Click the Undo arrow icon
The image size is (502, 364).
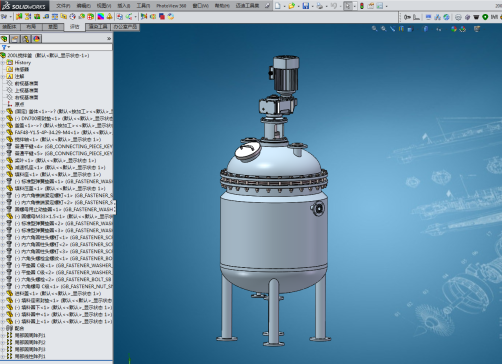tap(334, 6)
